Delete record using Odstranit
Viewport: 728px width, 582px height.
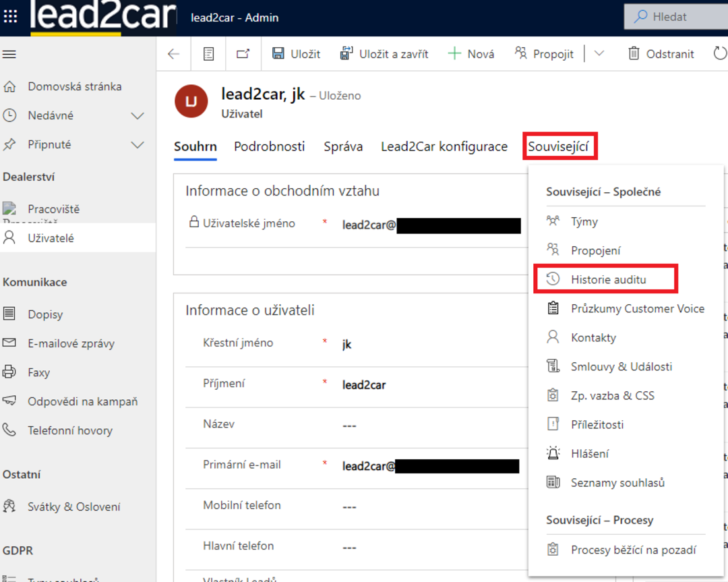pos(661,54)
